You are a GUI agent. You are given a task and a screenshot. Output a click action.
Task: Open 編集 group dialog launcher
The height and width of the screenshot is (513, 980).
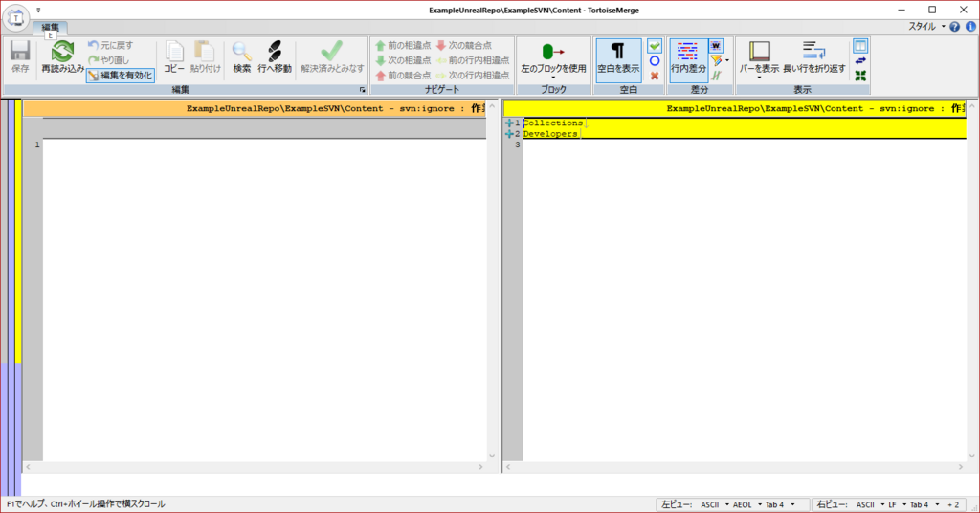click(x=362, y=90)
